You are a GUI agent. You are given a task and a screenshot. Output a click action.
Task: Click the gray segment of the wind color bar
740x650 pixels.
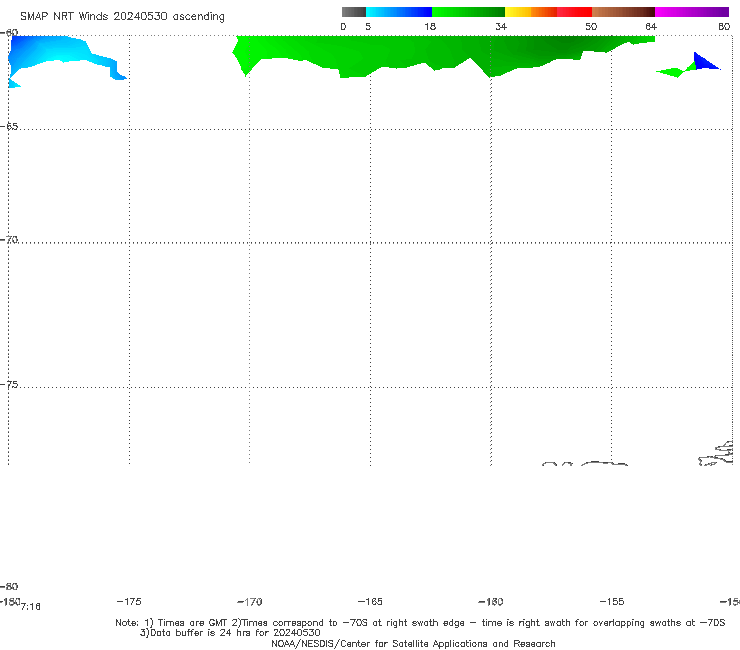353,12
